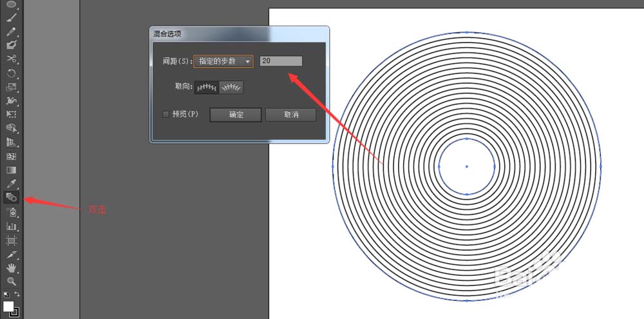
Task: Select the Hand tool
Action: tap(12, 268)
